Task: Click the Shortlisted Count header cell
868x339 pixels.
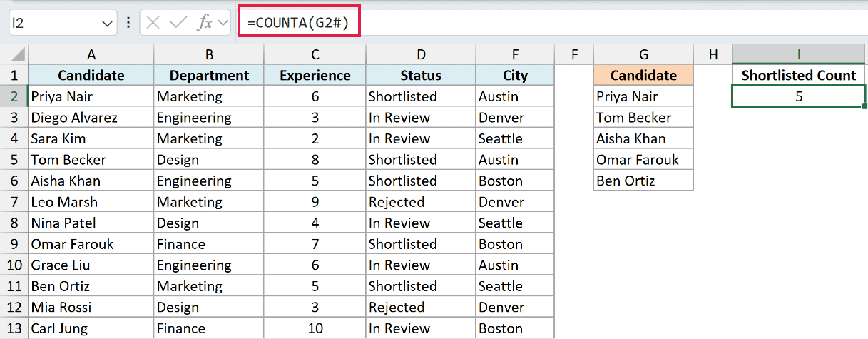Action: [x=800, y=75]
